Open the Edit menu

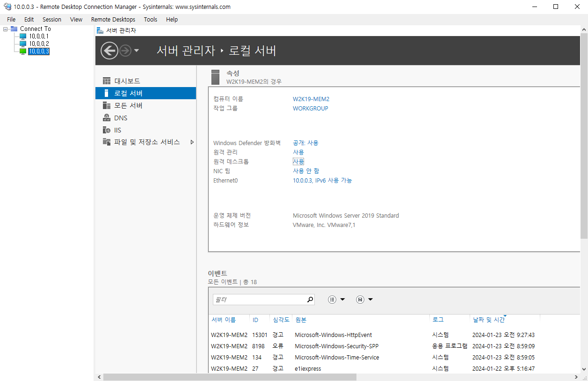(x=29, y=19)
